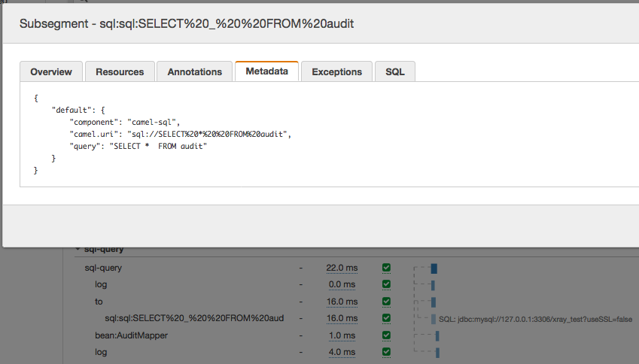Screen dimensions: 639x364
Task: Switch to the SQL tab
Action: [395, 71]
